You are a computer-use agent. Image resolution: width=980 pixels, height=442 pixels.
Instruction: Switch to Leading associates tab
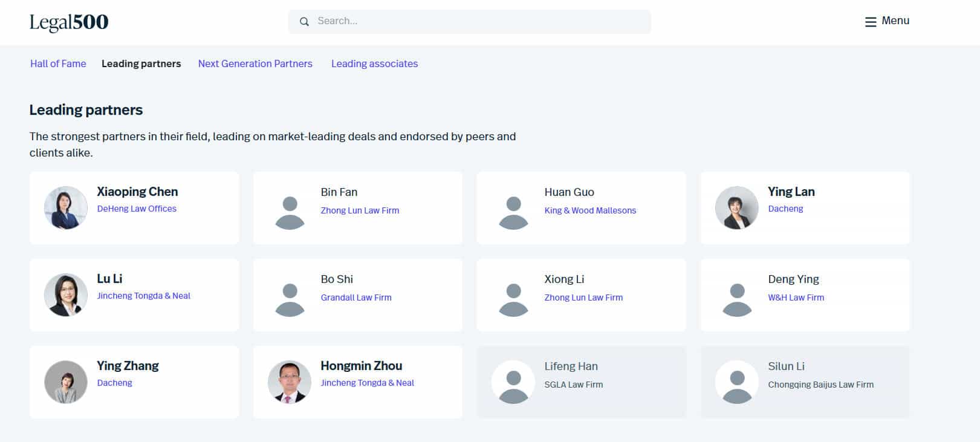coord(374,63)
